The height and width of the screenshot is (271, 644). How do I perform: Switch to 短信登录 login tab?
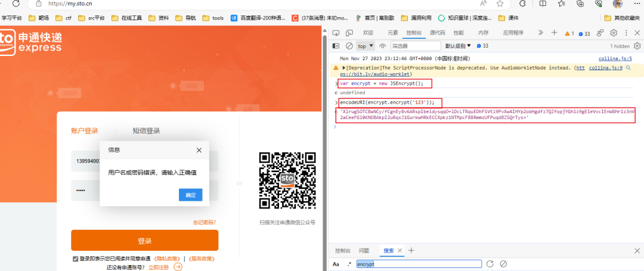(x=146, y=131)
